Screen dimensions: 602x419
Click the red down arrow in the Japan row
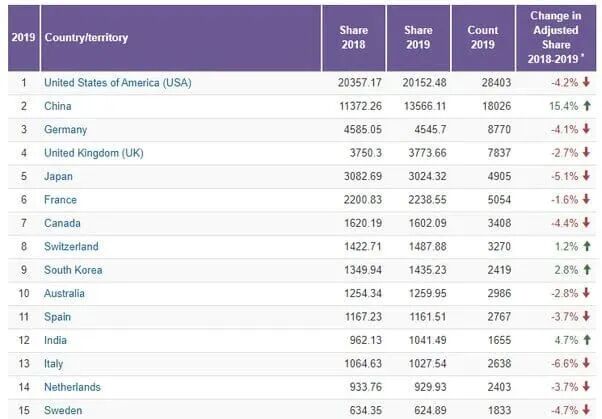click(x=586, y=176)
